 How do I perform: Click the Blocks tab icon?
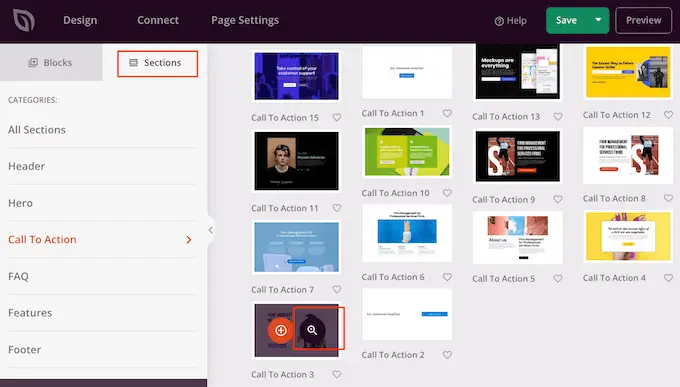coord(33,62)
